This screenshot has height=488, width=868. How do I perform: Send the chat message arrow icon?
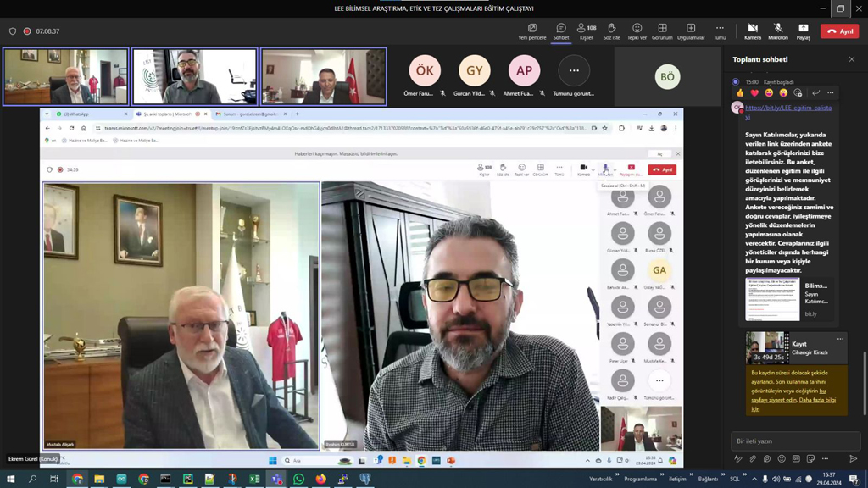tap(853, 459)
